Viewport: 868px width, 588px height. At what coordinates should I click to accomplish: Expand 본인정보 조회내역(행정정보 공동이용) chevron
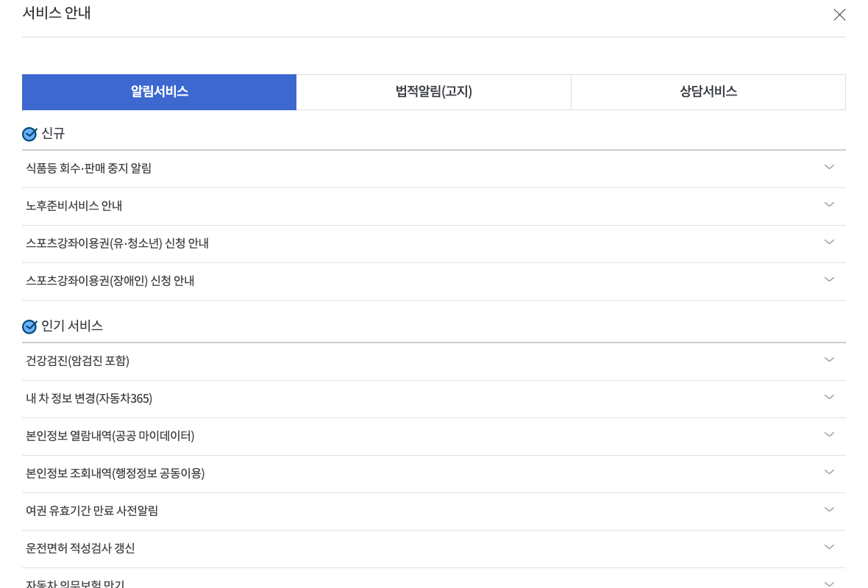coord(829,473)
